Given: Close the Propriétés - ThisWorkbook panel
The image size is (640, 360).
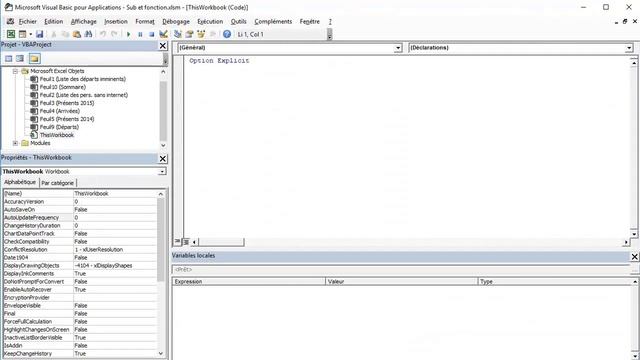Looking at the screenshot, I should (162, 158).
